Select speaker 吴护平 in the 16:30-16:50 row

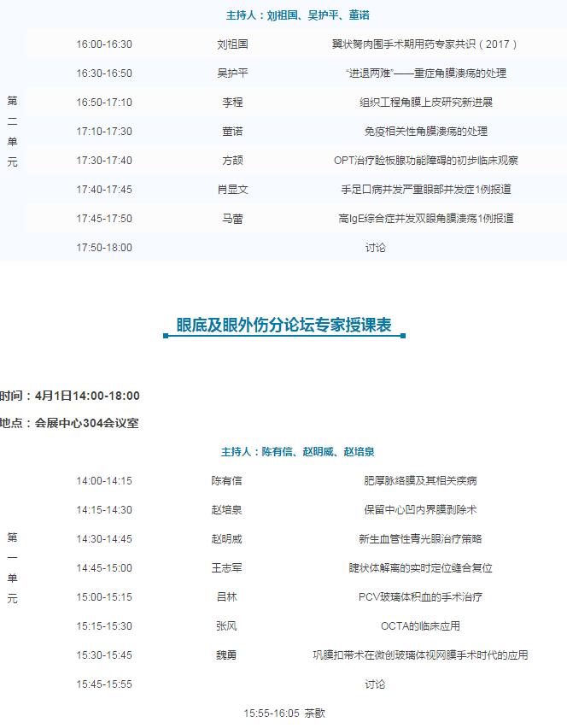tap(232, 73)
